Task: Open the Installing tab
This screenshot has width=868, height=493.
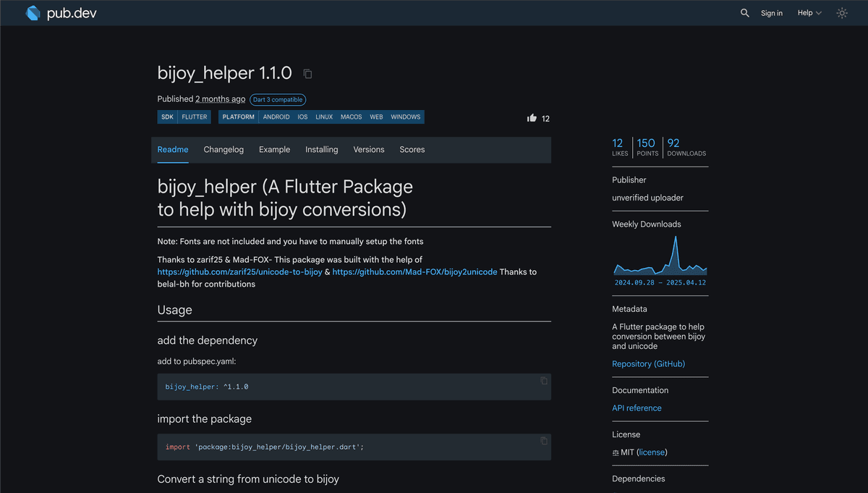Action: point(321,149)
